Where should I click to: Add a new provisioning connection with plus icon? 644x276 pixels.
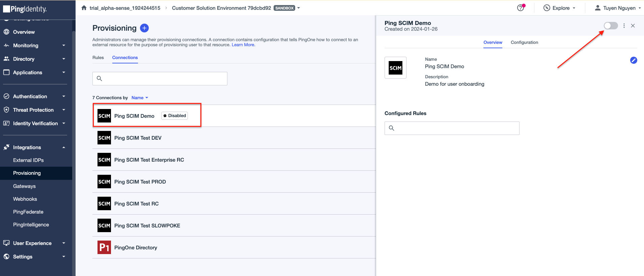144,28
